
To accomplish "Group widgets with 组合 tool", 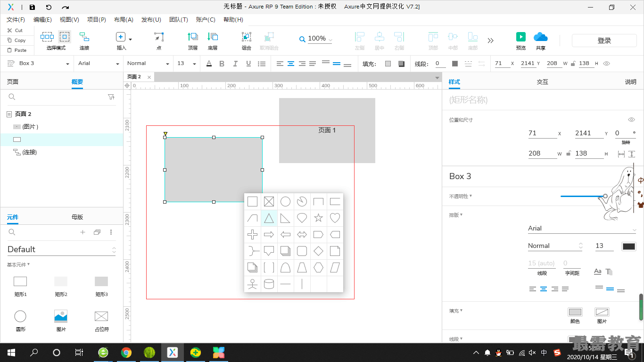I will [x=247, y=41].
